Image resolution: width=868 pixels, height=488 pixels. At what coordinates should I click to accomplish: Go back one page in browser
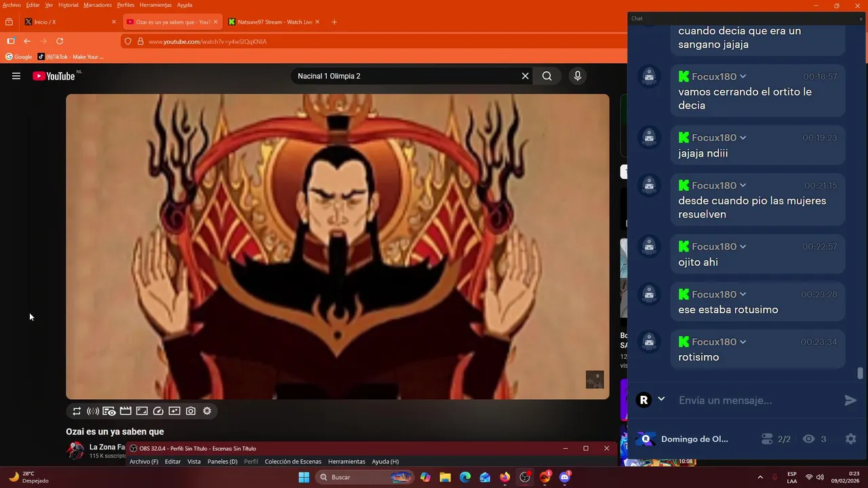point(27,41)
